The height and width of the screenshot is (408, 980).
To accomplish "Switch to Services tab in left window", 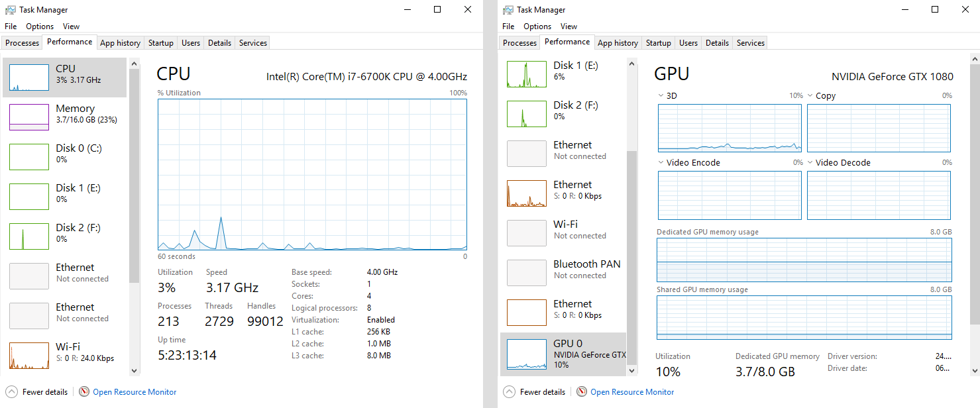I will pyautogui.click(x=253, y=43).
